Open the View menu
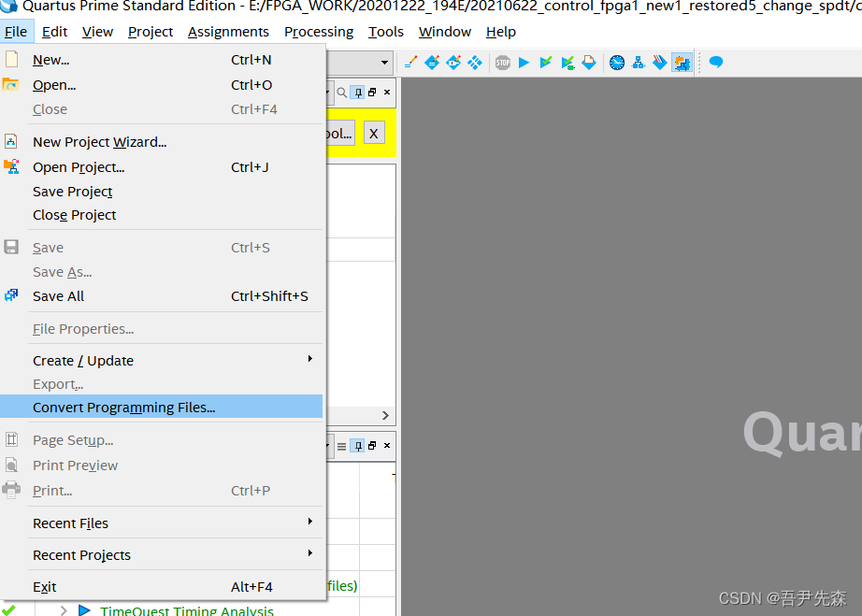This screenshot has height=616, width=862. coord(98,32)
